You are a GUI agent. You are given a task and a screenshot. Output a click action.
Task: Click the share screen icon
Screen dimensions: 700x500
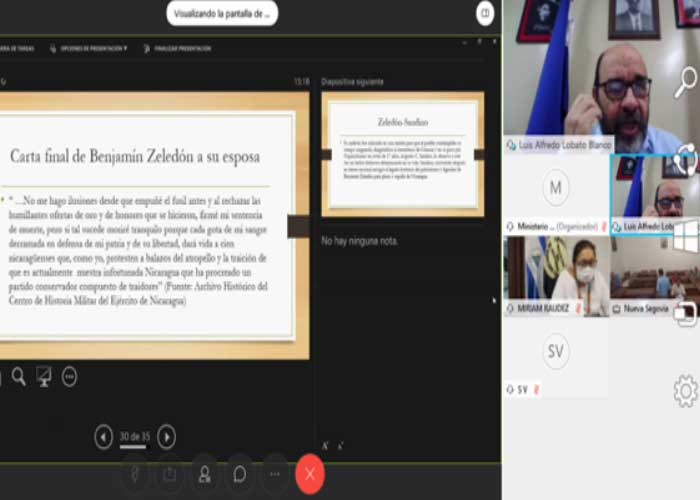169,473
